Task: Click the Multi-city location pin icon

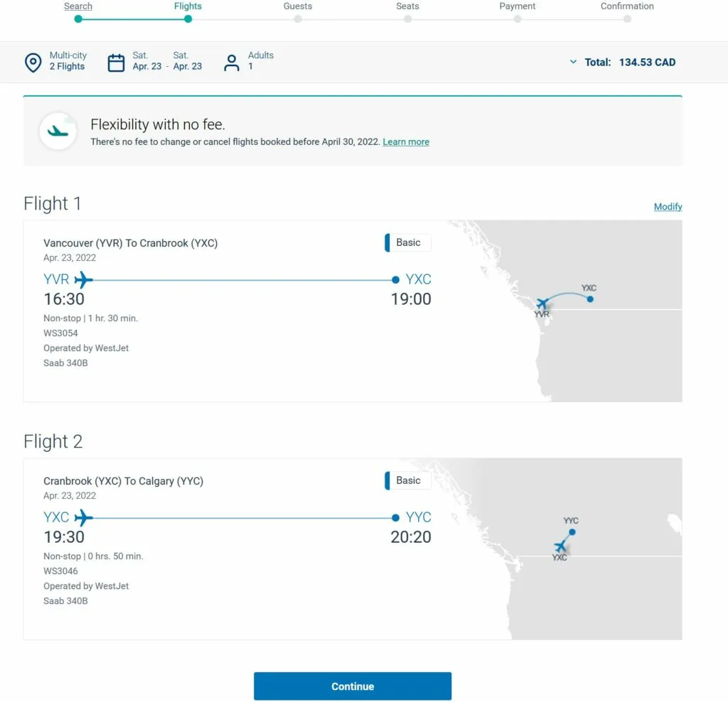Action: tap(33, 63)
